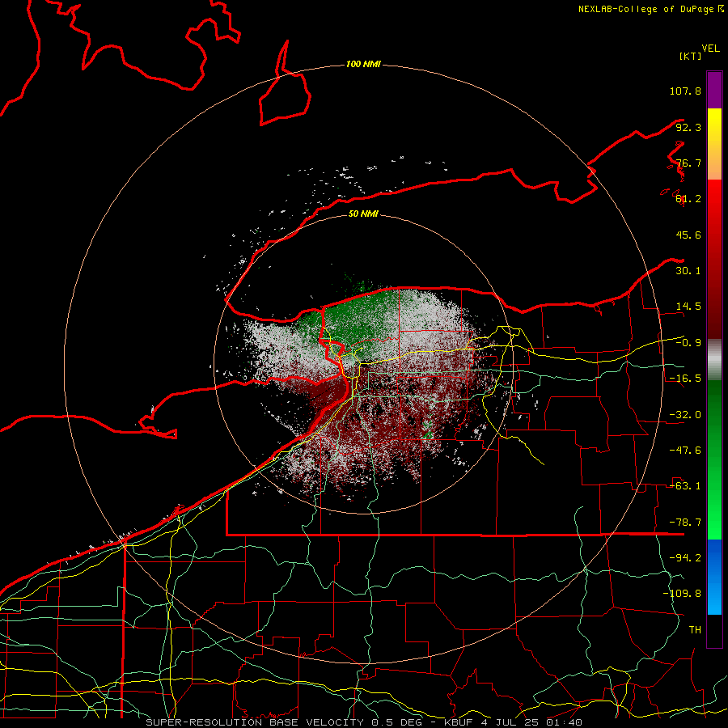
Task: Click the 107.8 value on velocity scale
Action: pyautogui.click(x=685, y=91)
